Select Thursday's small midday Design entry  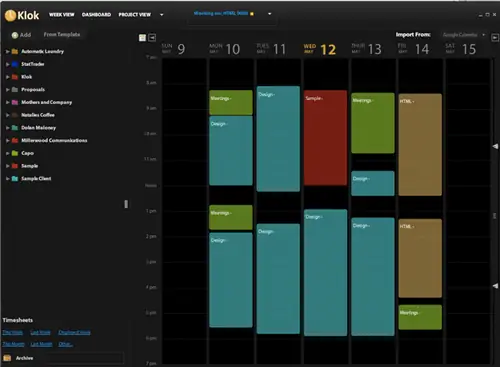tap(373, 183)
